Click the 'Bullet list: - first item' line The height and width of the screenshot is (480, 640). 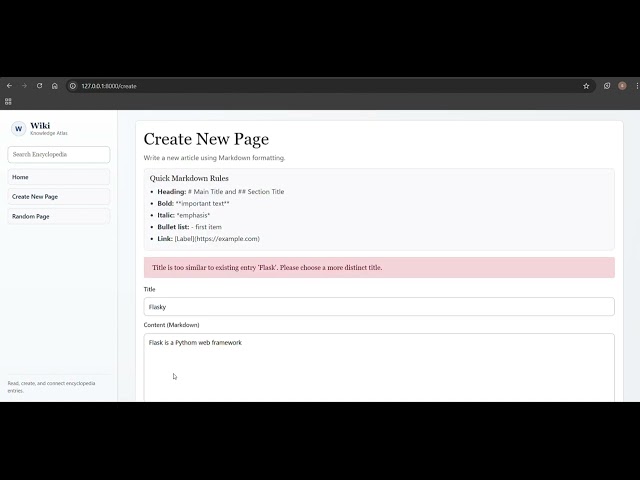(x=189, y=227)
